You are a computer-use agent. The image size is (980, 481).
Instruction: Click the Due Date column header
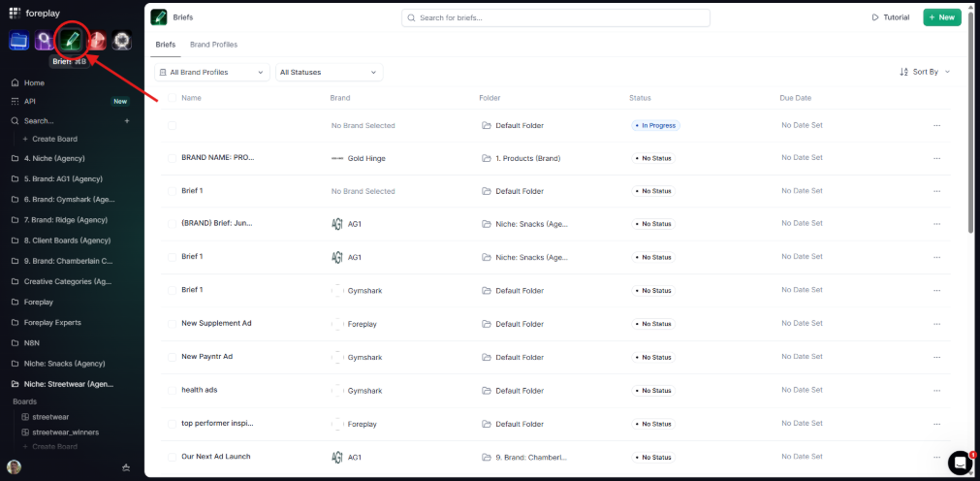pyautogui.click(x=796, y=98)
